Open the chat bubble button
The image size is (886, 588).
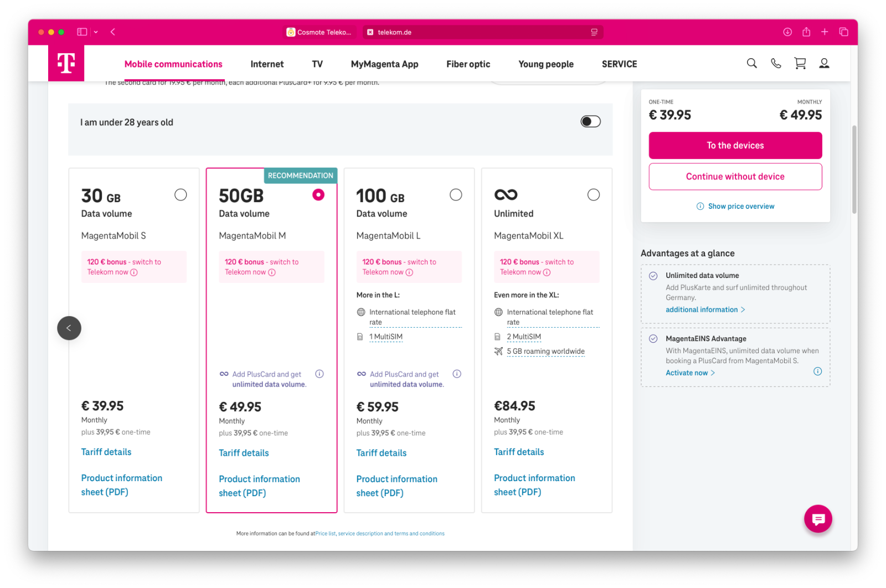(x=818, y=519)
